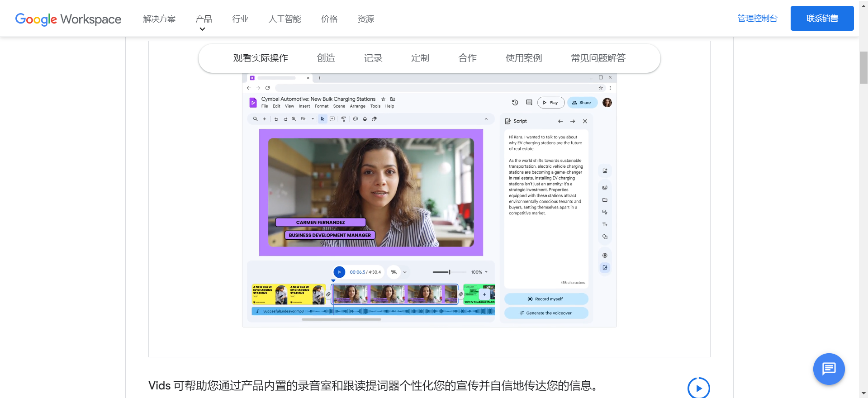
Task: Go to next scene script arrow
Action: point(573,121)
